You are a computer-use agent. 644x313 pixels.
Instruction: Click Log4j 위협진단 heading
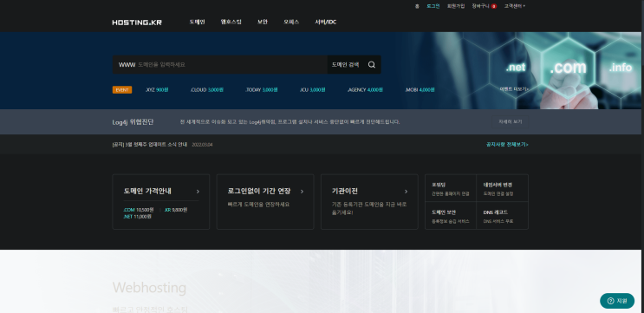pyautogui.click(x=133, y=122)
